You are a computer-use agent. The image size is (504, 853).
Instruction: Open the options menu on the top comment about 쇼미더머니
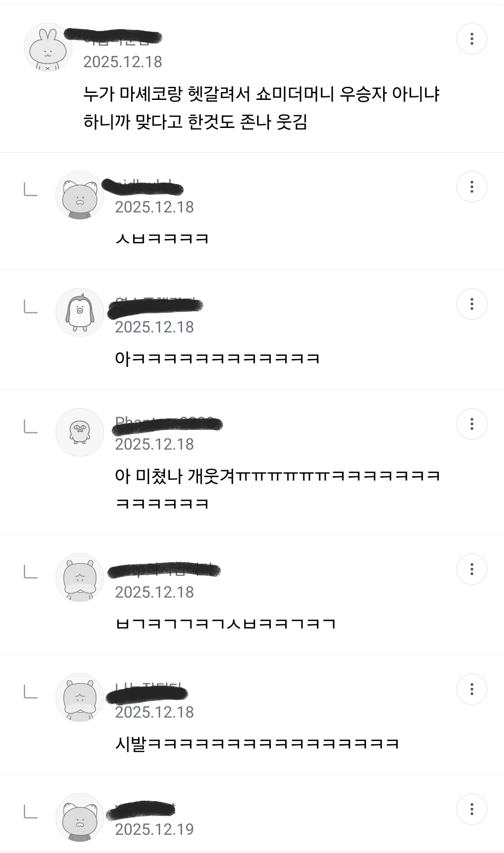[472, 39]
